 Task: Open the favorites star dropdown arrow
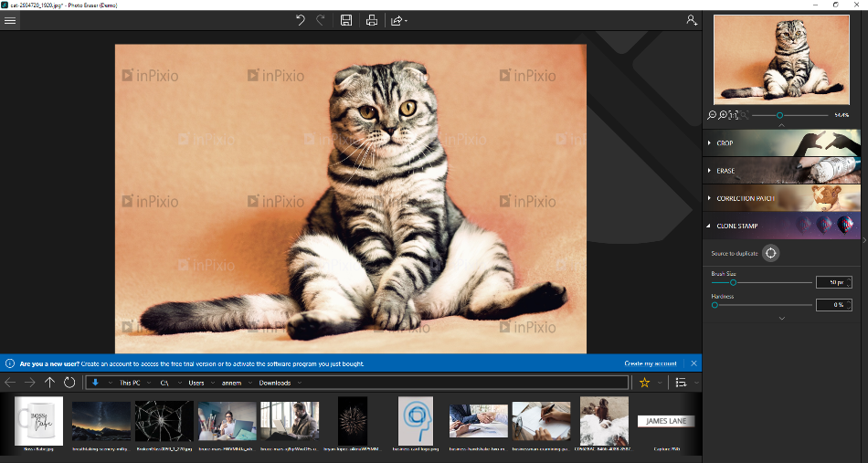tap(660, 383)
